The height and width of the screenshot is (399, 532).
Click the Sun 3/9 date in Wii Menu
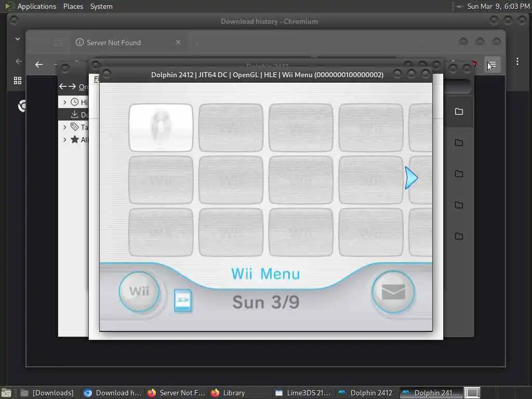coord(265,302)
